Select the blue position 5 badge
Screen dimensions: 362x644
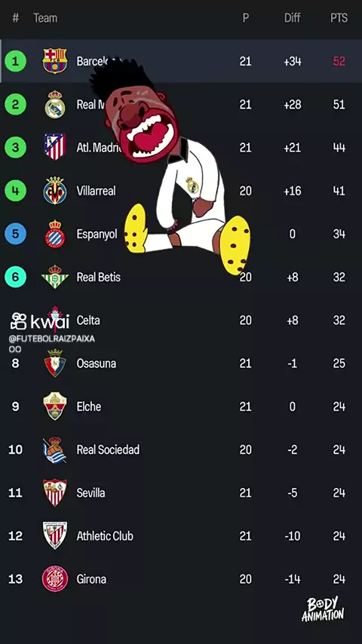point(15,234)
